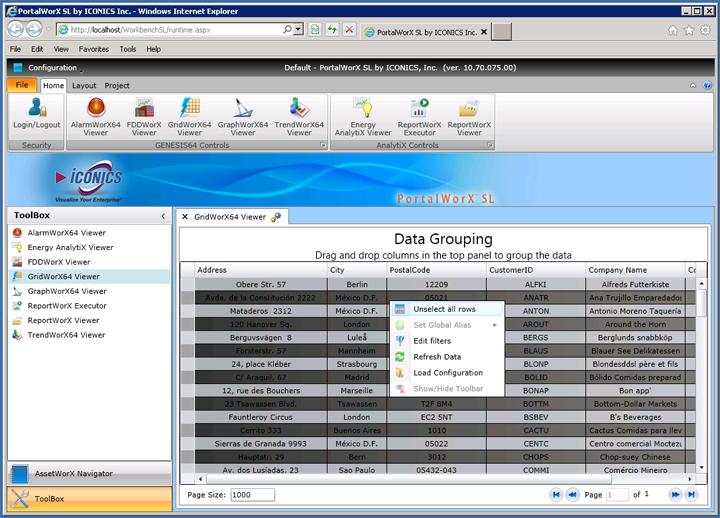The width and height of the screenshot is (720, 518).
Task: Open address bar dropdown arrow
Action: click(298, 30)
